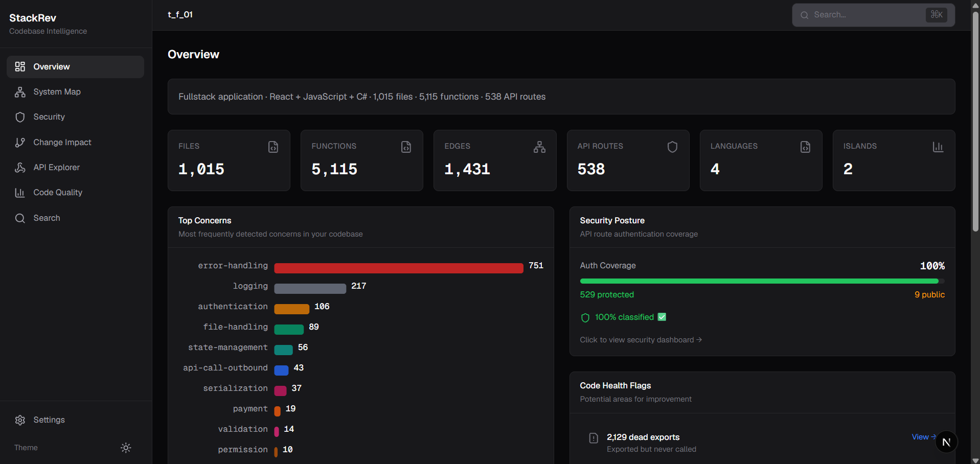The height and width of the screenshot is (464, 980).
Task: Open the Search page from sidebar
Action: [x=75, y=218]
